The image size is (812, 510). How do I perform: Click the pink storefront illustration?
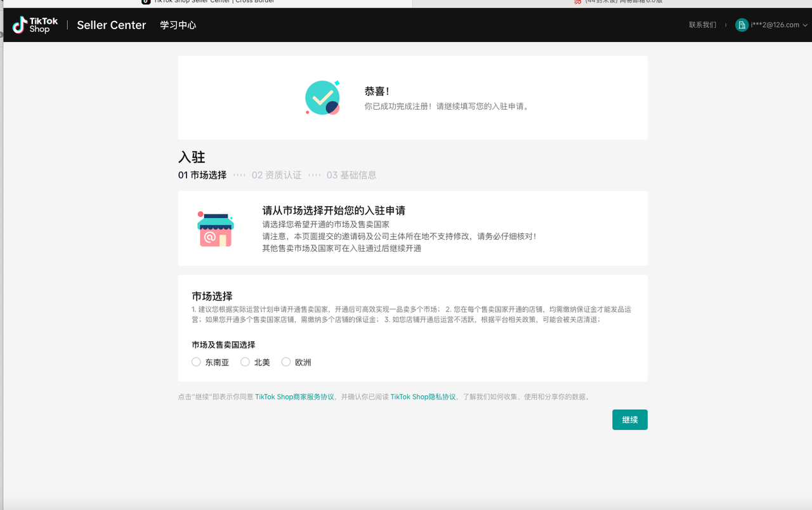click(x=215, y=229)
